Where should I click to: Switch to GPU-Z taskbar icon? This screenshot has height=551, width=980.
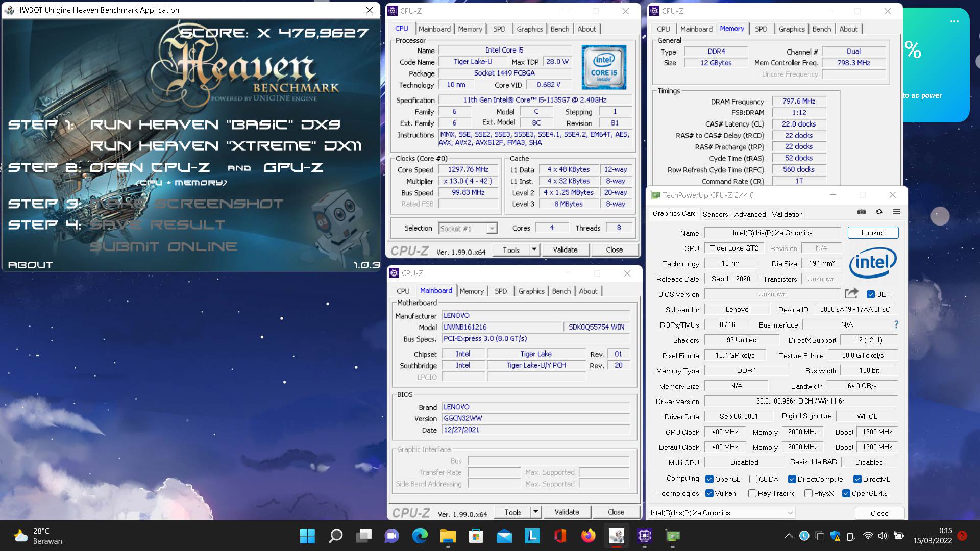coord(672,536)
